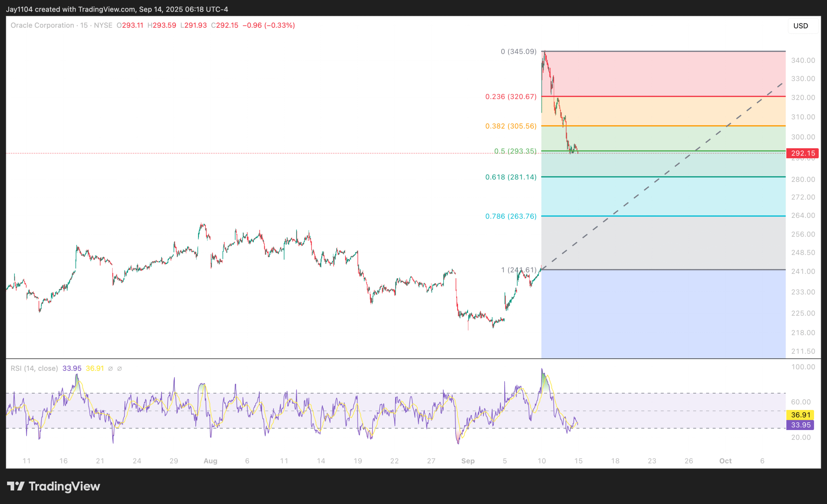Click the yellow 36.91 value in RSI legend

(95, 368)
